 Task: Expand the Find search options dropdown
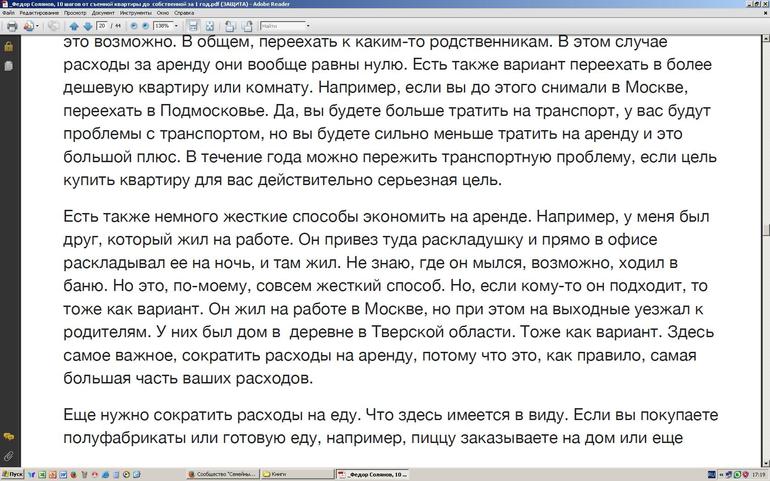pos(307,26)
